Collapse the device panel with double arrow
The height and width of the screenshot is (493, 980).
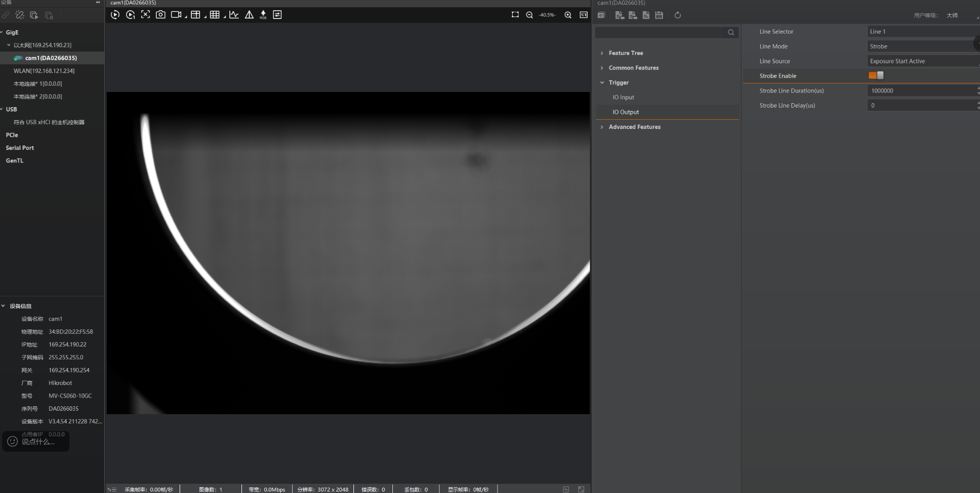[98, 2]
